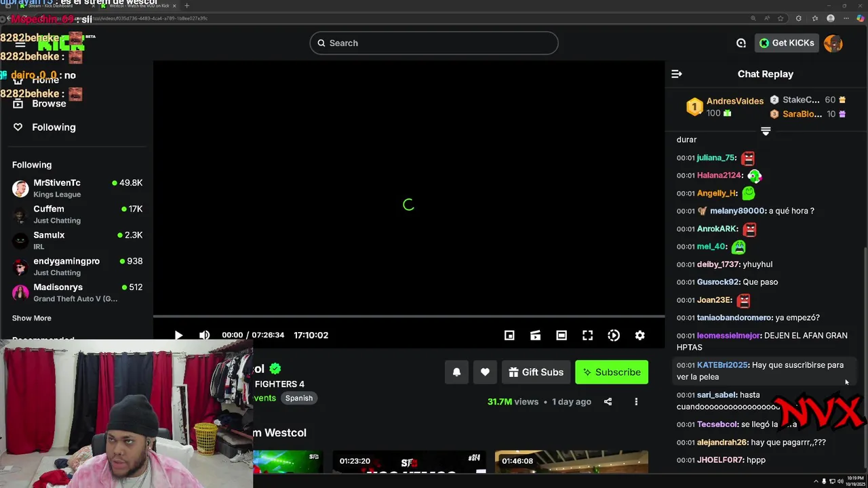Share the video via share icon
The height and width of the screenshot is (488, 868).
click(x=608, y=401)
